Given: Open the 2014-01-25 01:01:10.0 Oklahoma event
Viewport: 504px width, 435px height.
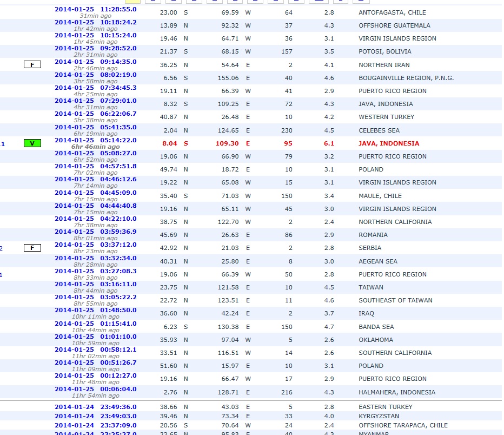Looking at the screenshot, I should tap(95, 337).
